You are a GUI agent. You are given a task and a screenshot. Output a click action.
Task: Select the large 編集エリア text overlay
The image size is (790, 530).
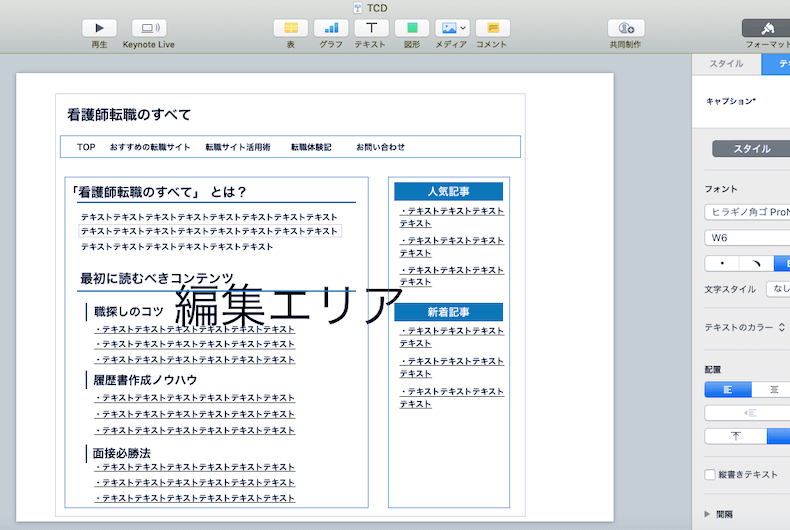pos(289,305)
